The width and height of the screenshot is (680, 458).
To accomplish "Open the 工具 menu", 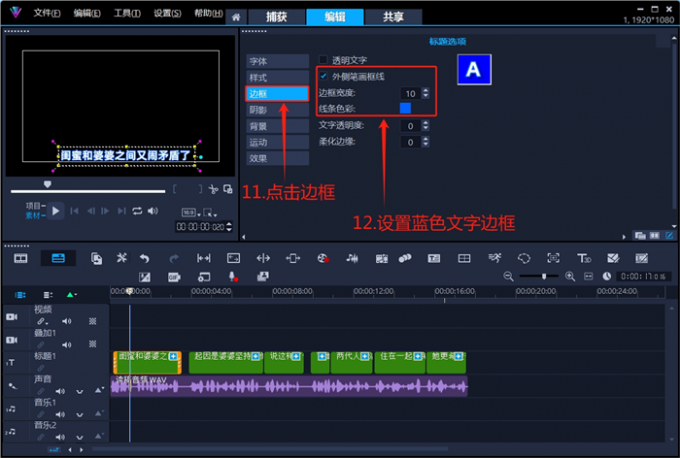I will point(127,13).
